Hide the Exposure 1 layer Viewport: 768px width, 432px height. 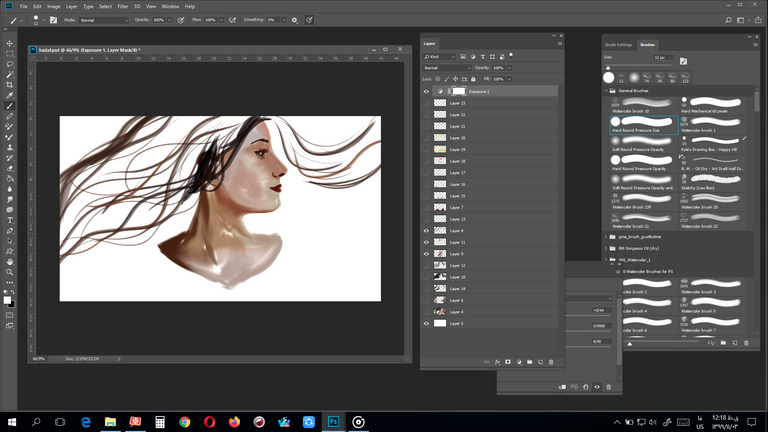pos(426,92)
